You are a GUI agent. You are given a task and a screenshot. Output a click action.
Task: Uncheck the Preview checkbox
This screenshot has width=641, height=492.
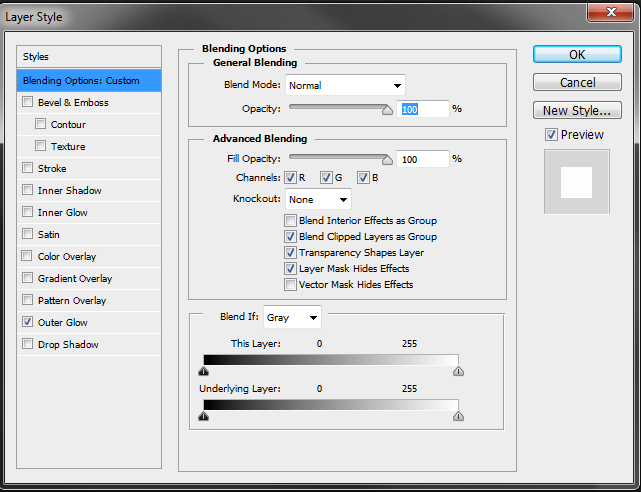pos(551,134)
